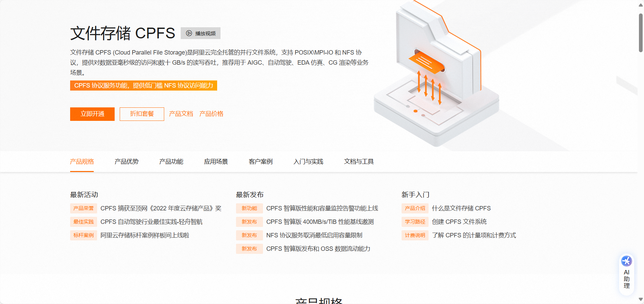Switch to the 产品功能 tab

point(171,162)
